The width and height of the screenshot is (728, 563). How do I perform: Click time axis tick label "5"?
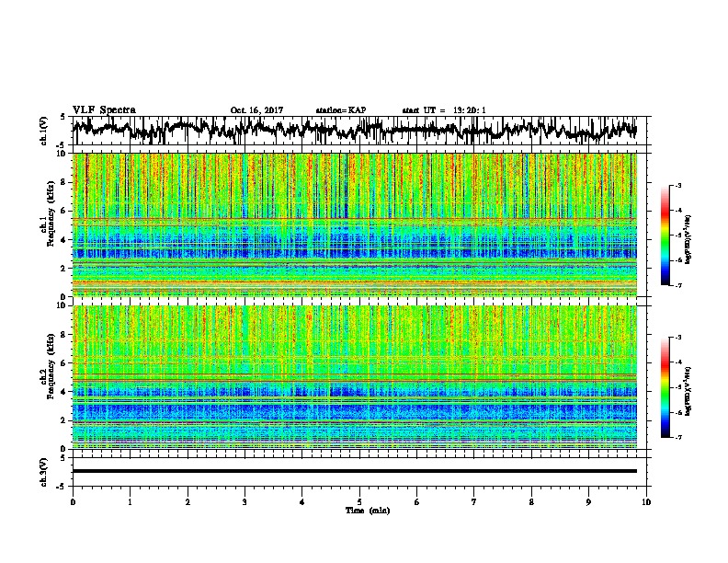[359, 502]
